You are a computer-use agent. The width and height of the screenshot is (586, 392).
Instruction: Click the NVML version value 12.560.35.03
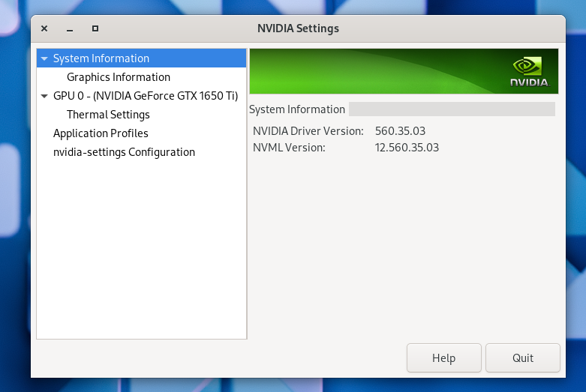click(x=407, y=148)
